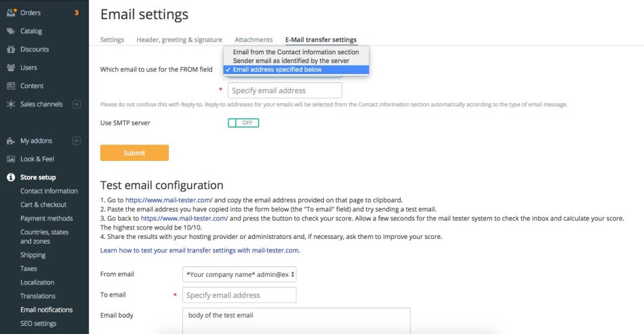The height and width of the screenshot is (334, 644).
Task: Click the orange 3 orders badge
Action: click(x=77, y=13)
